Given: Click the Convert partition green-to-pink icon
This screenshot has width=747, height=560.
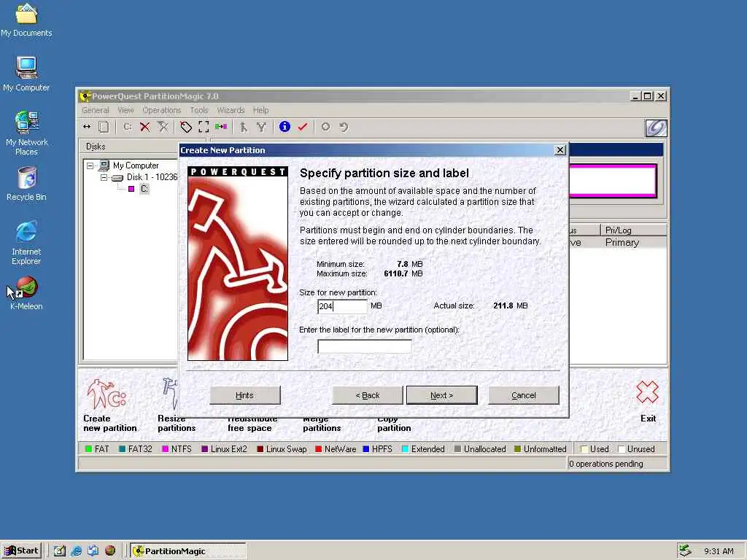Looking at the screenshot, I should (220, 127).
